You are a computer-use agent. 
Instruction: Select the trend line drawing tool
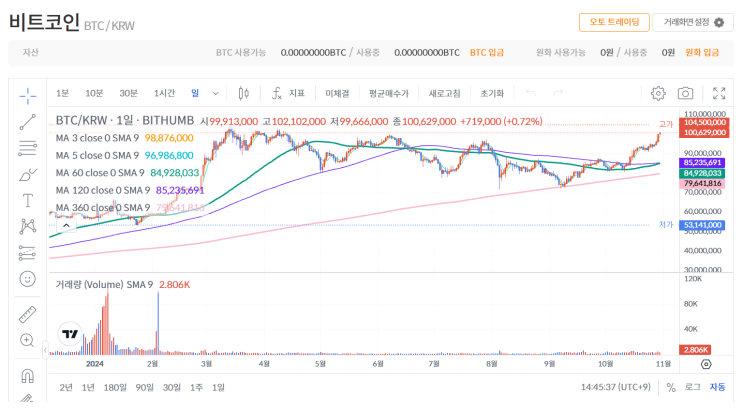pyautogui.click(x=27, y=122)
